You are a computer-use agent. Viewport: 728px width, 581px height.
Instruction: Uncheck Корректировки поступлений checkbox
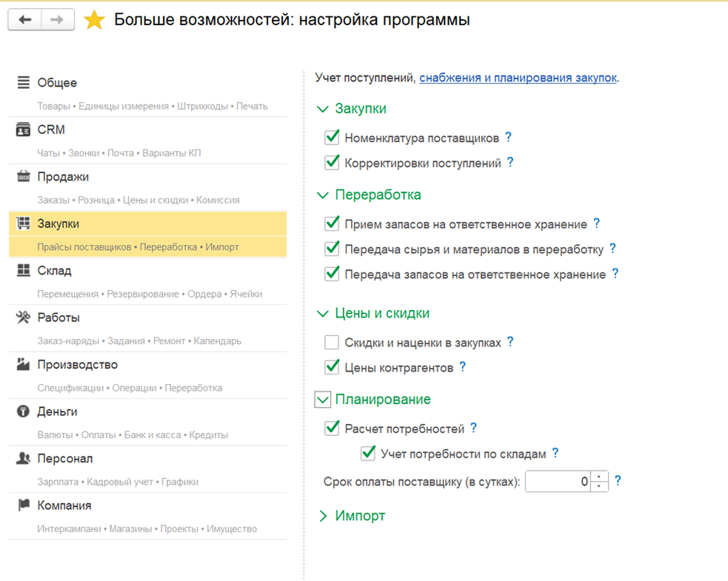tap(332, 162)
